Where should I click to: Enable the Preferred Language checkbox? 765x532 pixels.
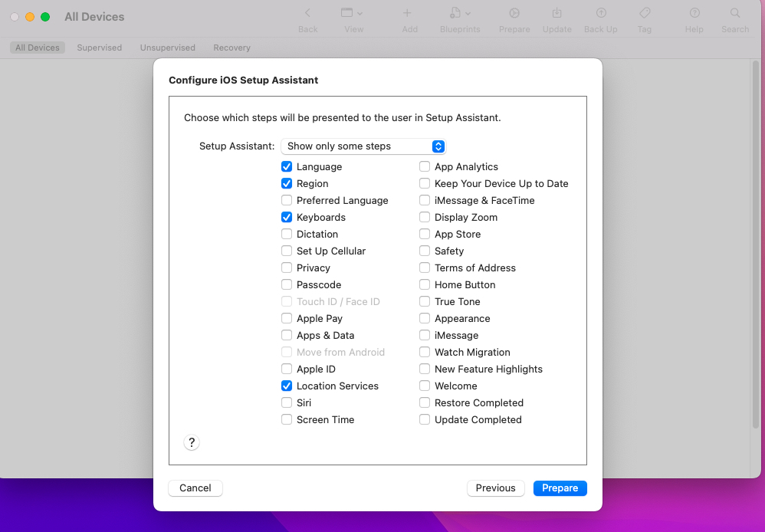click(x=287, y=201)
